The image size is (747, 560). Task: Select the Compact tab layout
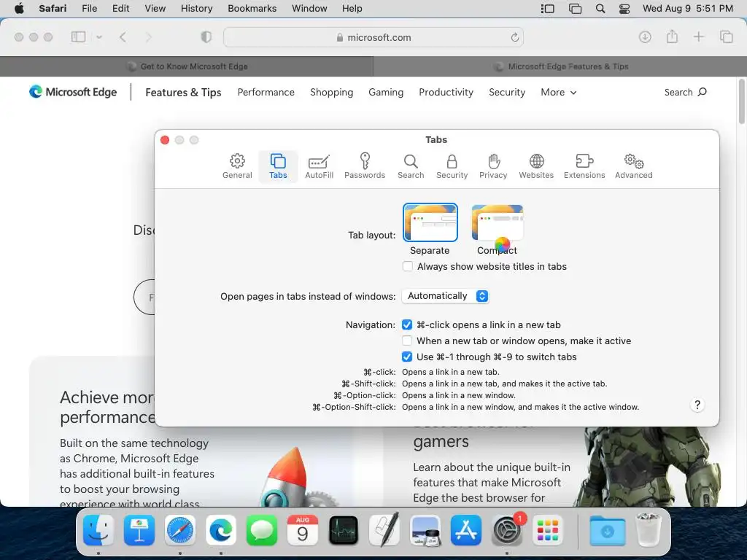[497, 223]
